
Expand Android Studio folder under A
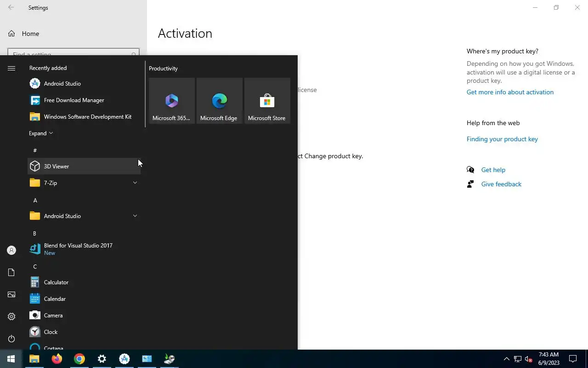pos(84,216)
